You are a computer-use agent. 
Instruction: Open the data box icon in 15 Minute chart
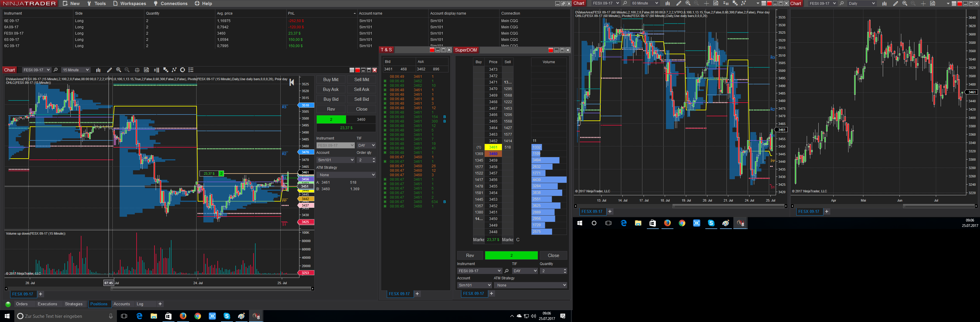146,70
